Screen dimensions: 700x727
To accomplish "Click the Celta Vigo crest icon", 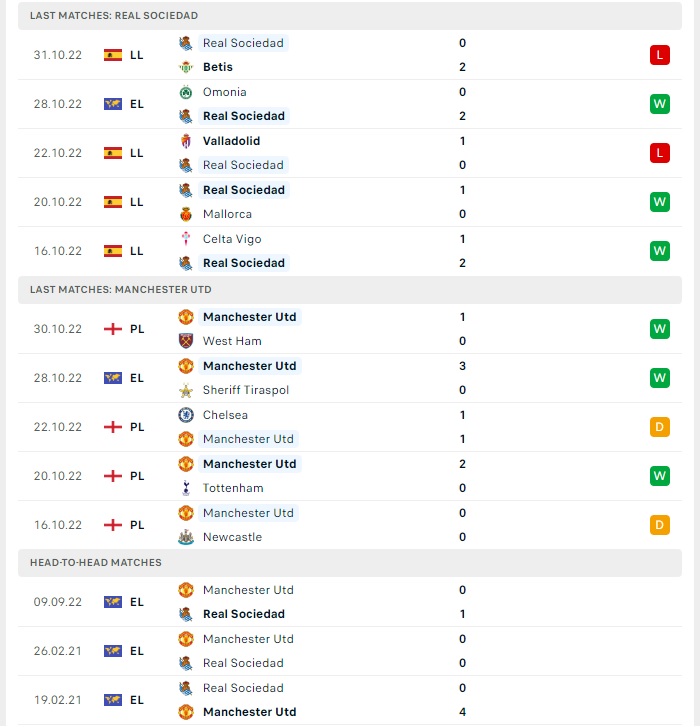I will (x=186, y=239).
